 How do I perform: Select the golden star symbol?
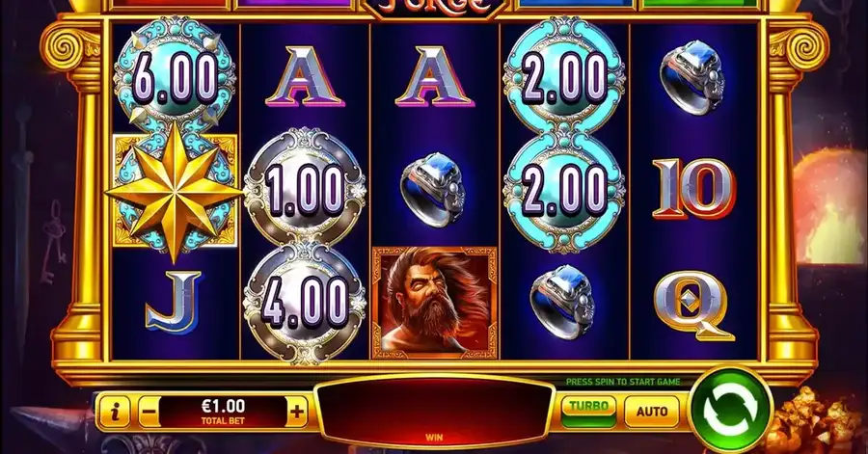(175, 191)
